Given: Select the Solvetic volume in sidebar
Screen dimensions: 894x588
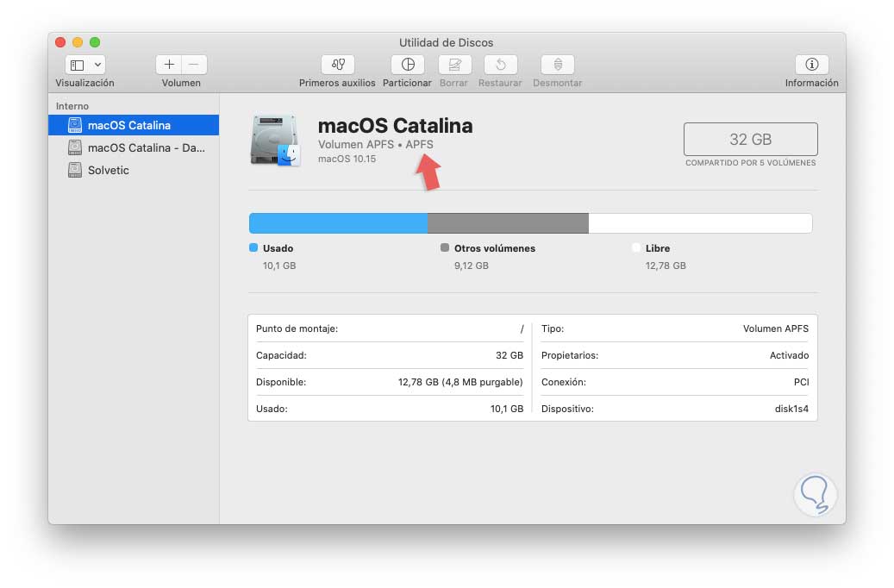Looking at the screenshot, I should pos(109,170).
